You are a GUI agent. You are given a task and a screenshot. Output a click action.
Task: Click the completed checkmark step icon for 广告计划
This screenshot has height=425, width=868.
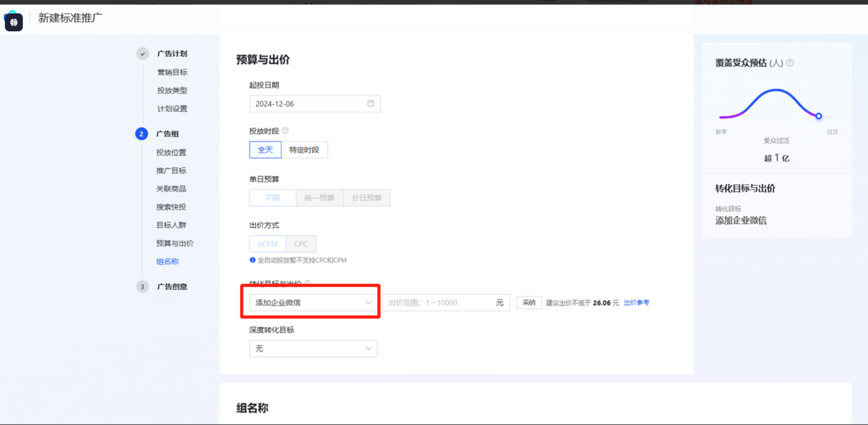pos(142,54)
